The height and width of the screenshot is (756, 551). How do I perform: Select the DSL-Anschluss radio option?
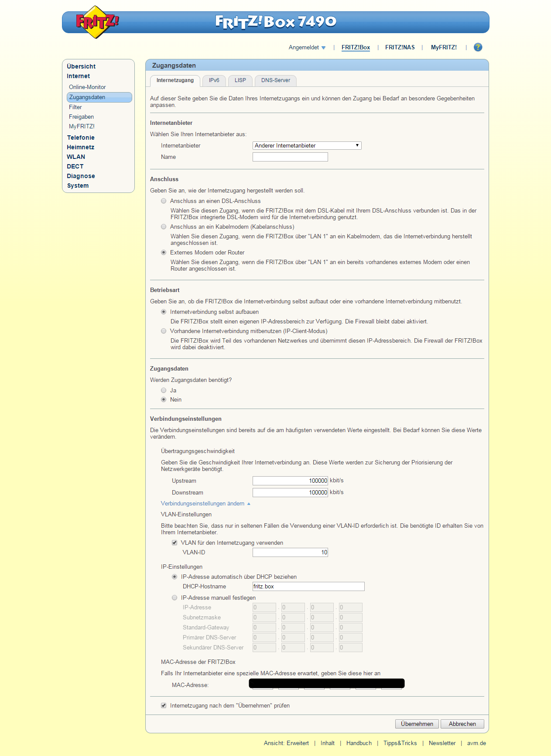[164, 201]
